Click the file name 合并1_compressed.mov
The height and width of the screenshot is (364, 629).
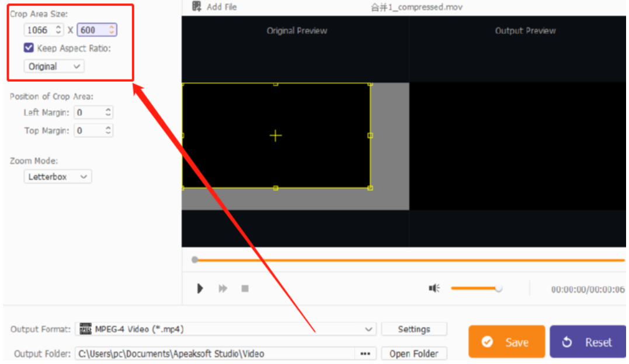pyautogui.click(x=417, y=7)
